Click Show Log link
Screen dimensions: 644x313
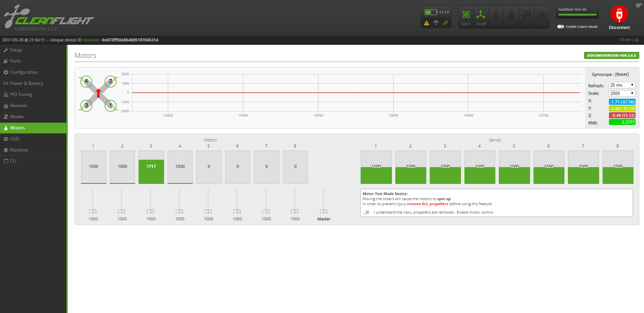pyautogui.click(x=629, y=40)
